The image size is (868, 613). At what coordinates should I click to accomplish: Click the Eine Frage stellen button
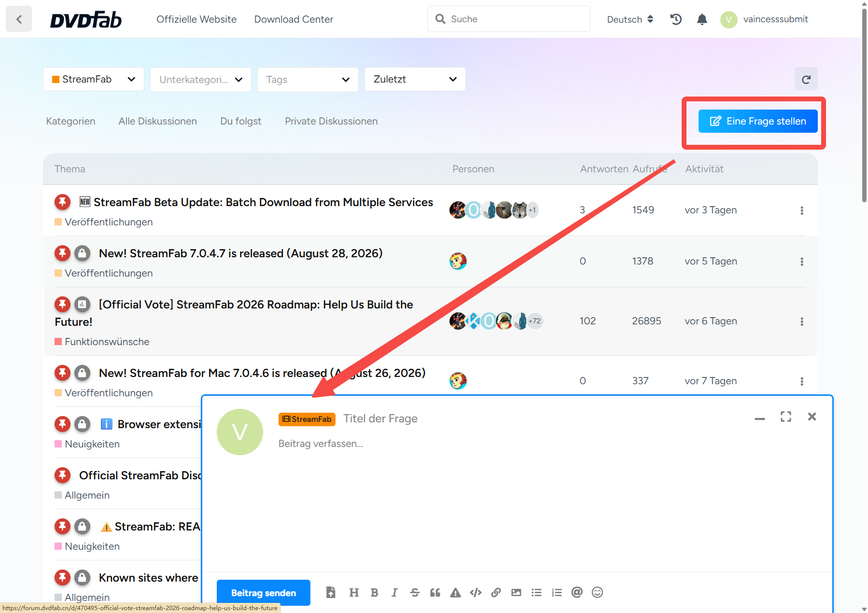[758, 121]
